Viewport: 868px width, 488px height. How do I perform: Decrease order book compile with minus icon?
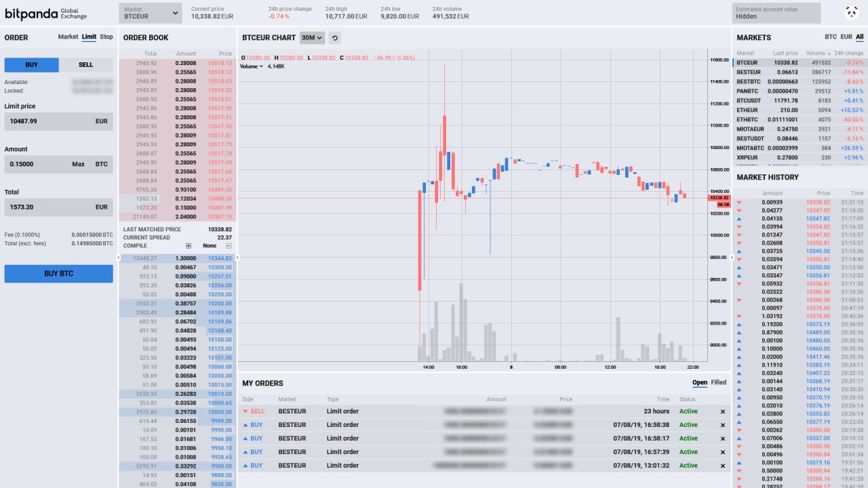229,246
